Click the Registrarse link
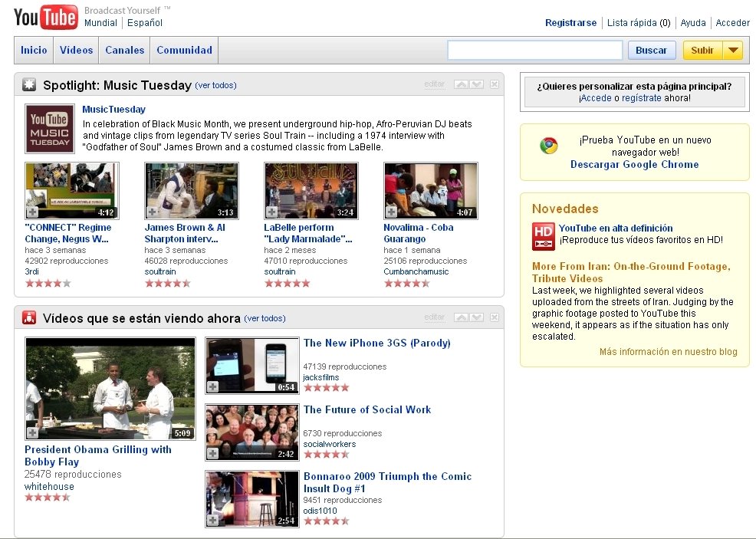 (x=570, y=23)
